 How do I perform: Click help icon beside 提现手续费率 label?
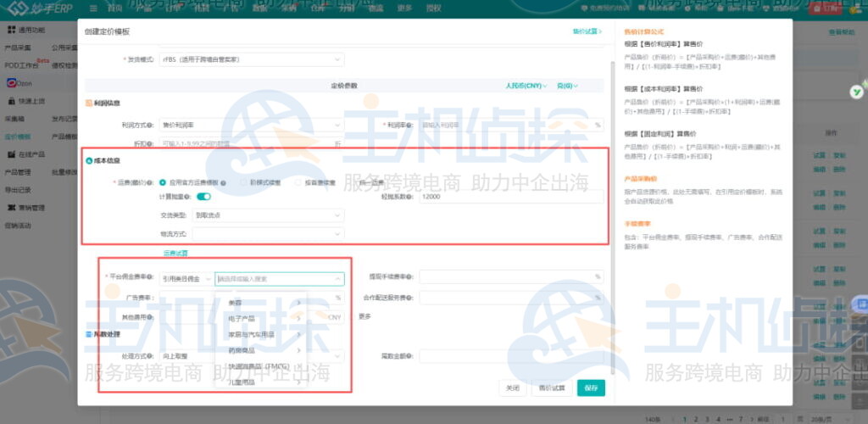pos(410,276)
